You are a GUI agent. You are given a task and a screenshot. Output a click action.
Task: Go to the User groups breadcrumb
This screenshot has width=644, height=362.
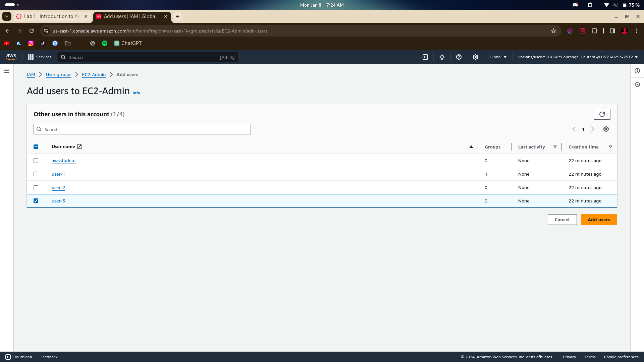(x=58, y=74)
